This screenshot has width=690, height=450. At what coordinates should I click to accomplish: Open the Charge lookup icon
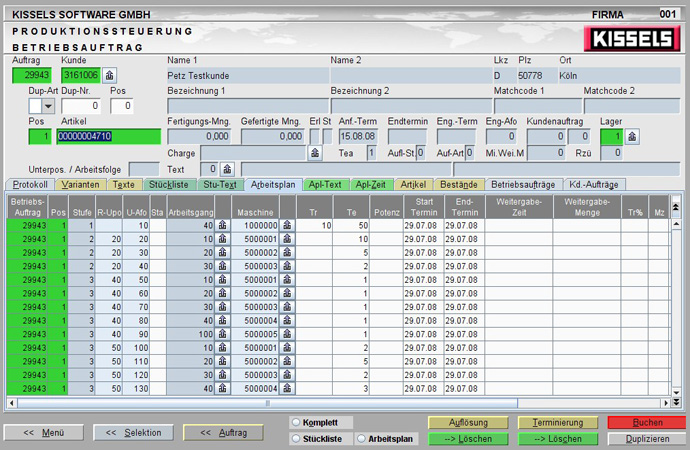315,153
